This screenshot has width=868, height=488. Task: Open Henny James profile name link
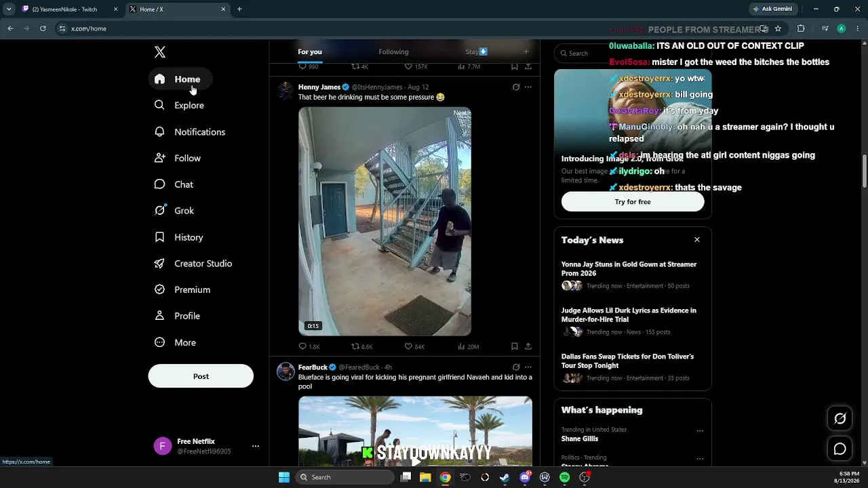319,87
